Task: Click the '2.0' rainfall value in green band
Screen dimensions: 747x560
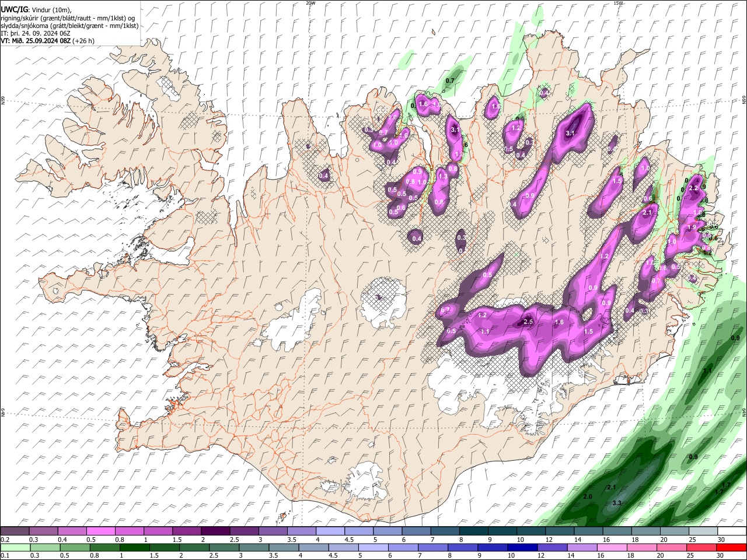Action: click(x=588, y=496)
